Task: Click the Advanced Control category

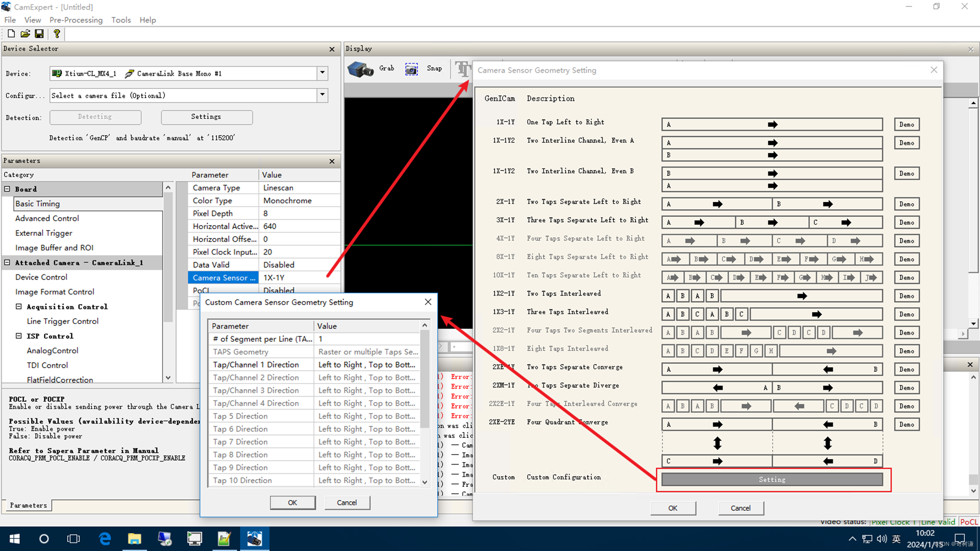Action: (47, 218)
